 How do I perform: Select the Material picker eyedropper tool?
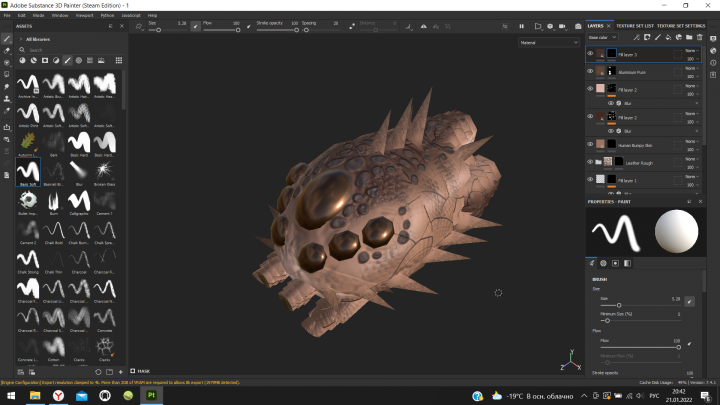pyautogui.click(x=7, y=111)
